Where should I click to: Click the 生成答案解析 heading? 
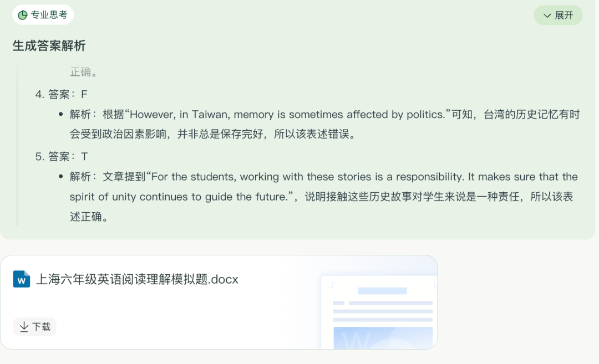[49, 45]
